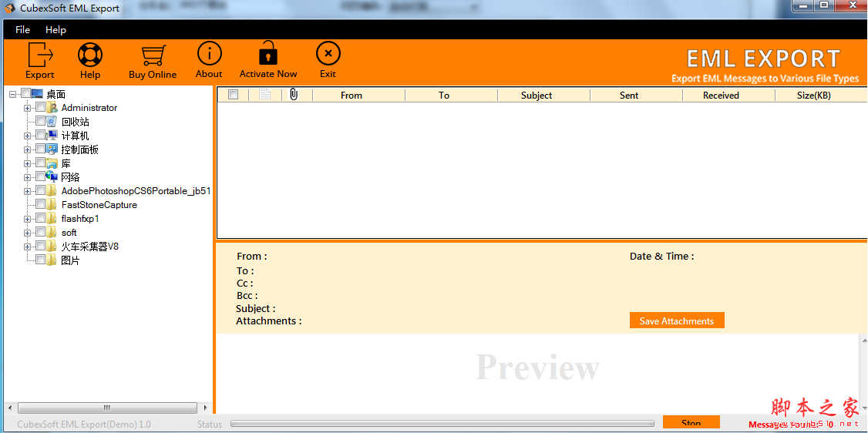Click the attachment paperclip column header
Screen dimensions: 868x433
(294, 95)
